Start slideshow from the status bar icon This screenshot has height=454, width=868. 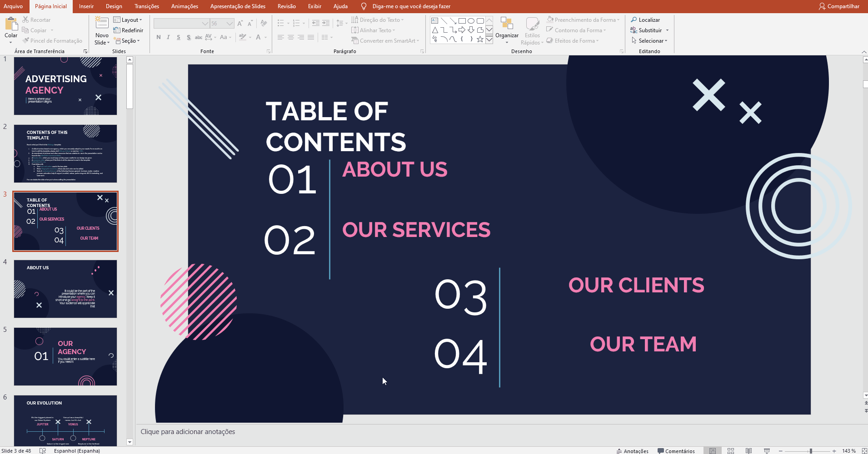coord(767,451)
